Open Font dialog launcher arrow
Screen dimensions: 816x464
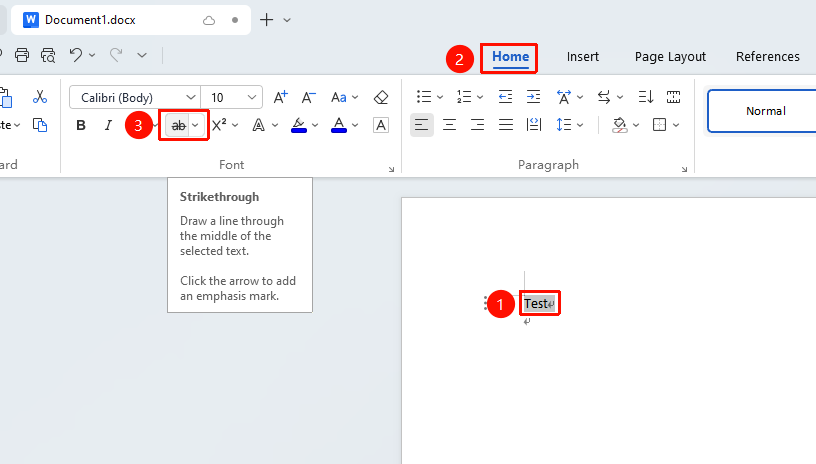[x=391, y=169]
